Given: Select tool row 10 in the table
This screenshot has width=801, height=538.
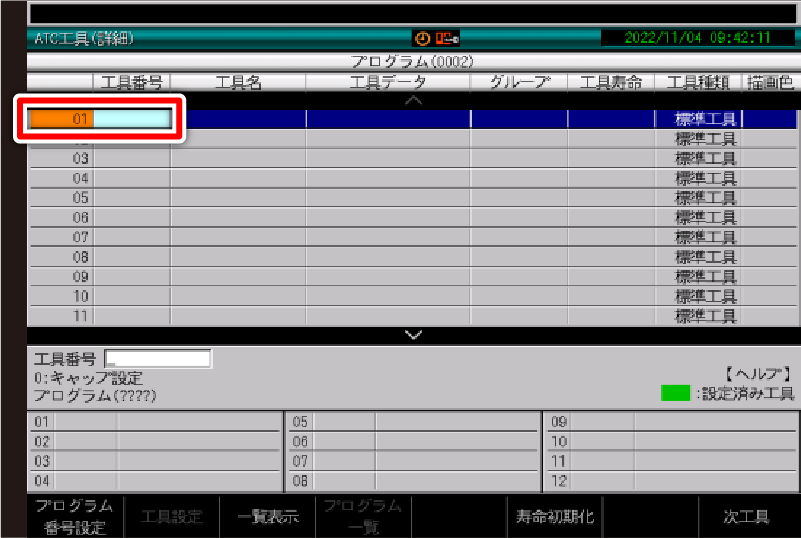Looking at the screenshot, I should pyautogui.click(x=81, y=296).
